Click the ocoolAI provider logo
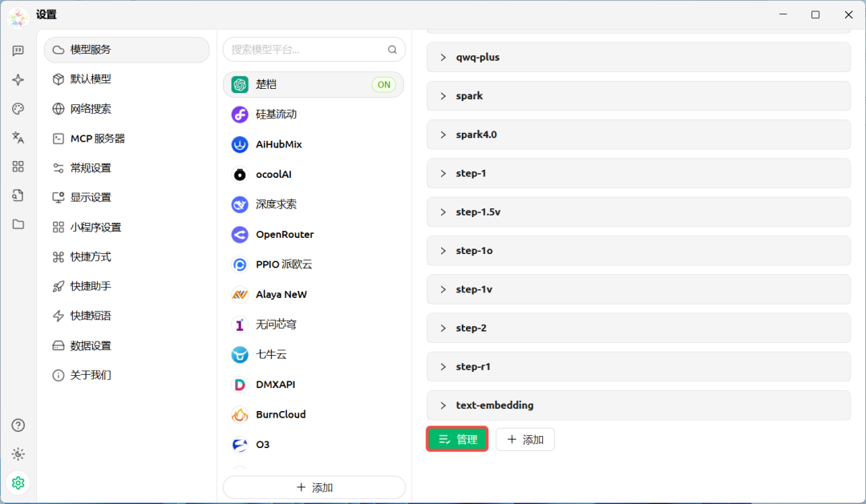 [x=240, y=175]
